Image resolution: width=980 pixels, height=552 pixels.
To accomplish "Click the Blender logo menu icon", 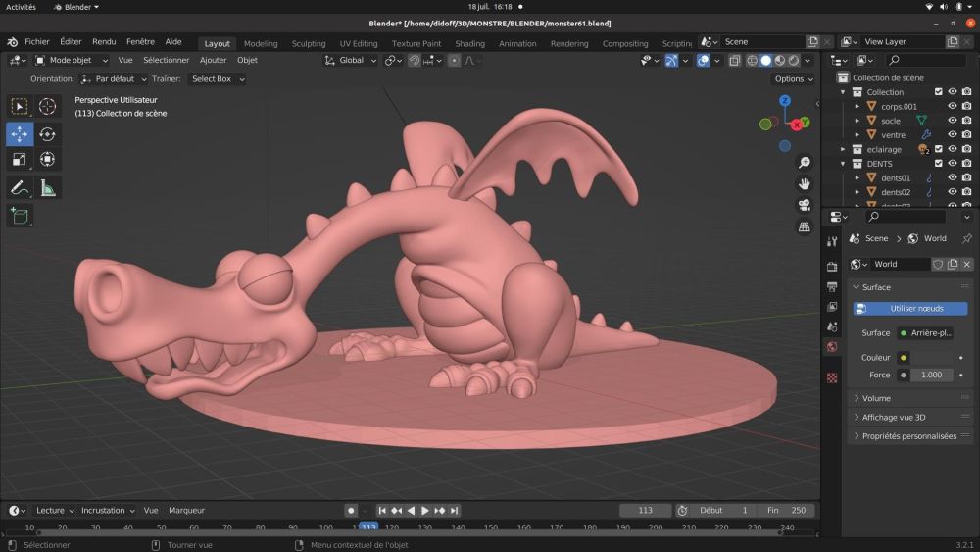I will click(12, 42).
